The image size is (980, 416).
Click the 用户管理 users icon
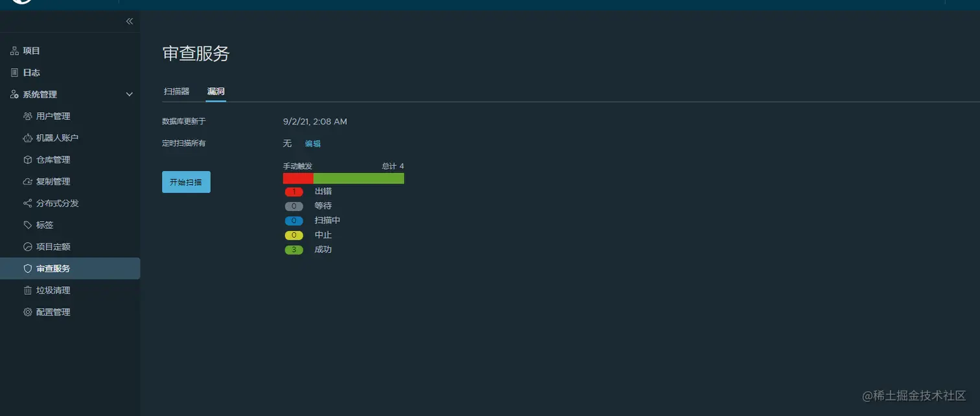[x=27, y=116]
